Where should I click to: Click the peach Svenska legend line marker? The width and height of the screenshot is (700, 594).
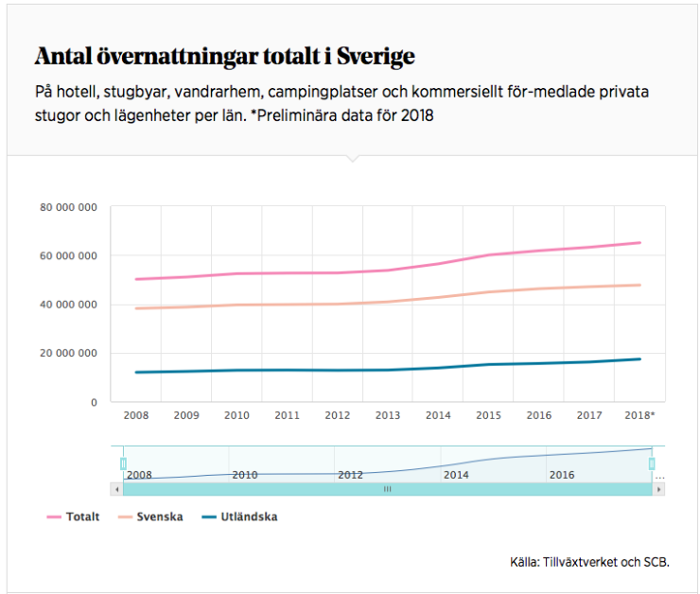pos(125,517)
